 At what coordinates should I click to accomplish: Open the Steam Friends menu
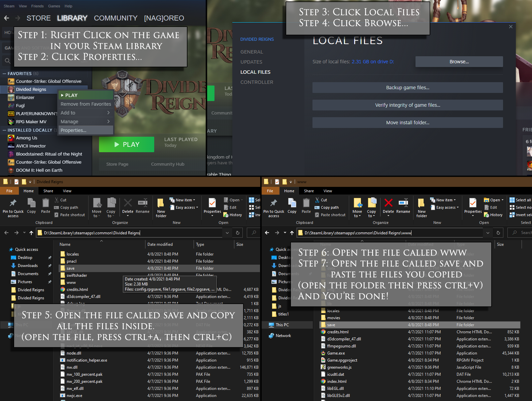[x=37, y=6]
